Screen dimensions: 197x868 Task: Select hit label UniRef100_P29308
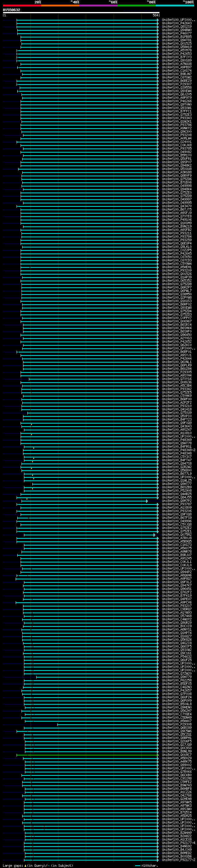[x=177, y=725]
